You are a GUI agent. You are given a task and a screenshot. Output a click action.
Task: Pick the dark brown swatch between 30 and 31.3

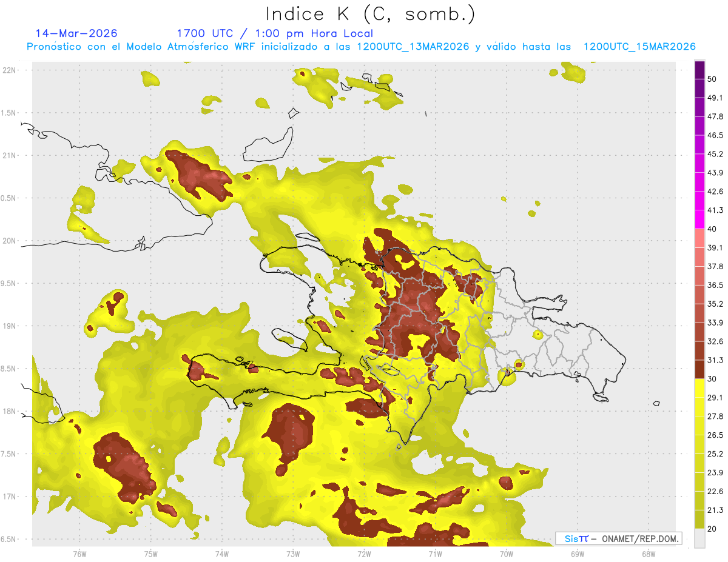coord(700,369)
